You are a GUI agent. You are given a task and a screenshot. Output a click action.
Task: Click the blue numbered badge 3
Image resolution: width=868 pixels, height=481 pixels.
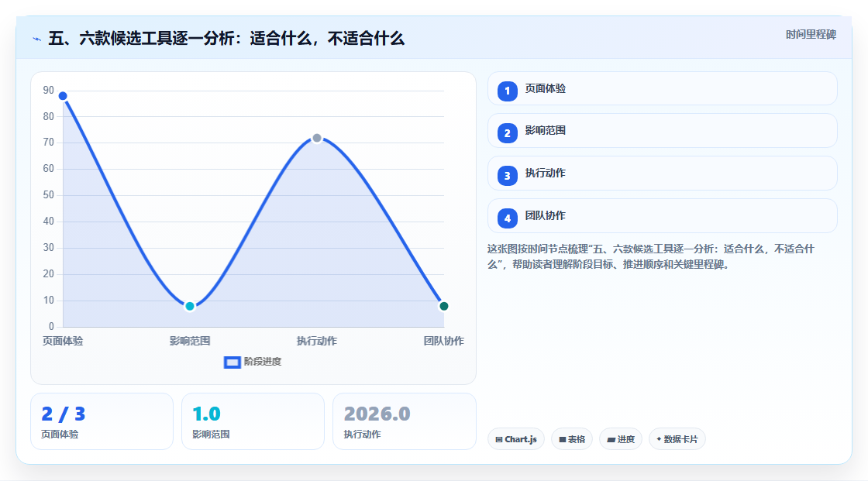tap(507, 176)
